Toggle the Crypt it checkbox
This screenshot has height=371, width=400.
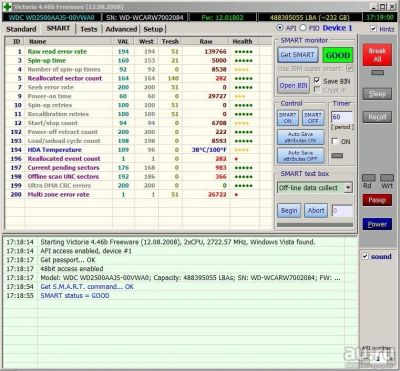(x=317, y=90)
